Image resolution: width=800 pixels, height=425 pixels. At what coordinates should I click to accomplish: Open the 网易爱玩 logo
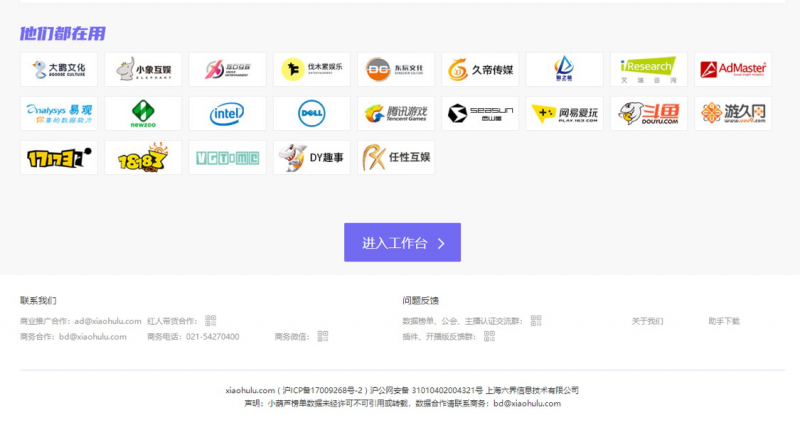(564, 113)
